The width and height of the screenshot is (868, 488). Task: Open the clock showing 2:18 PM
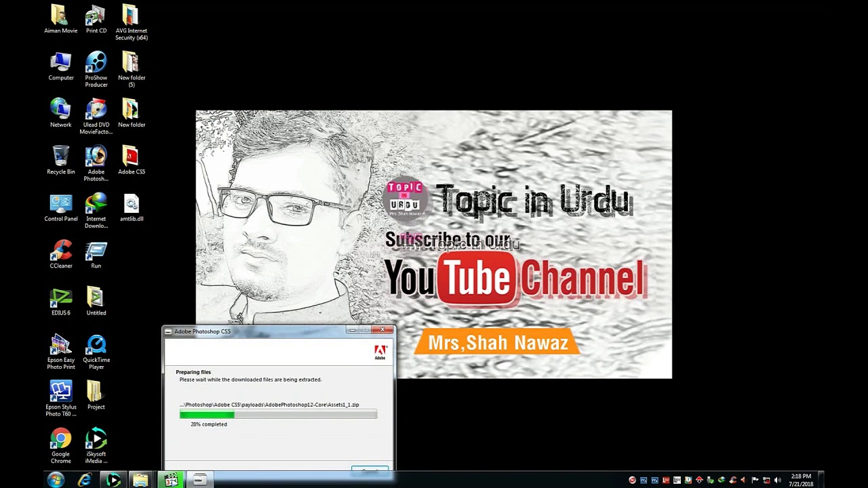click(801, 480)
